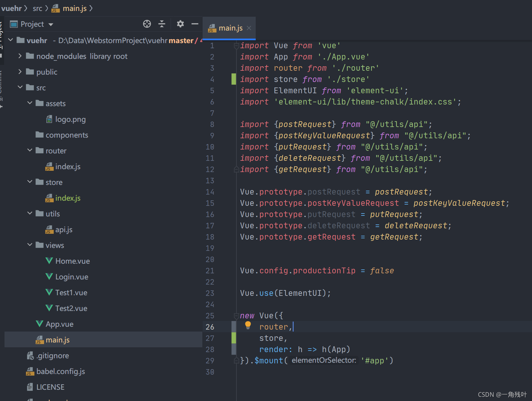Select logo.png in assets
The width and height of the screenshot is (532, 401).
point(70,119)
